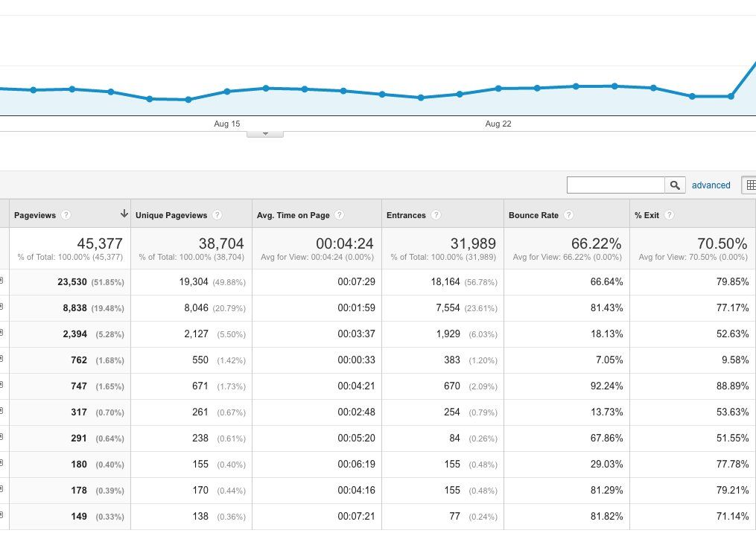The image size is (756, 536).
Task: Open help icon next to Entrances
Action: tap(436, 215)
